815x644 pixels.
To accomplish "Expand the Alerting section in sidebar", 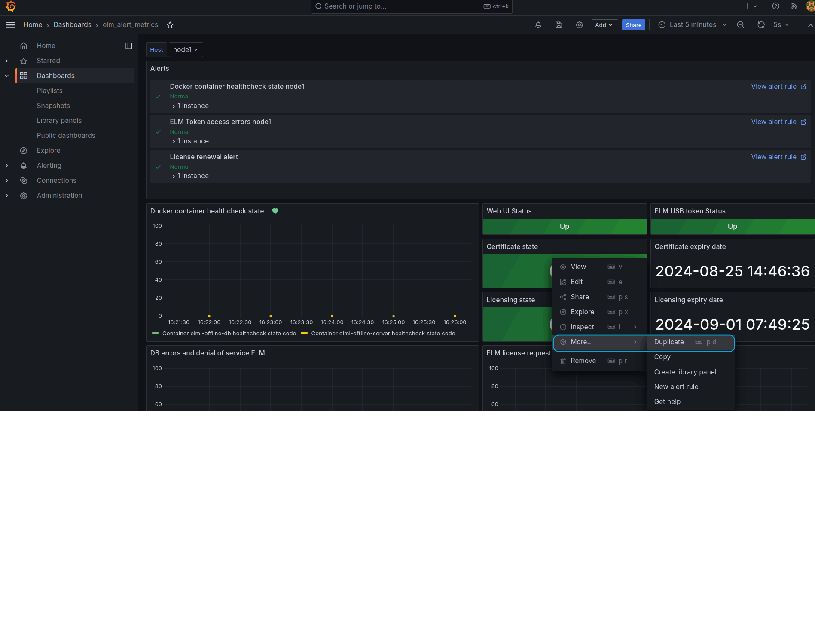I will point(6,166).
